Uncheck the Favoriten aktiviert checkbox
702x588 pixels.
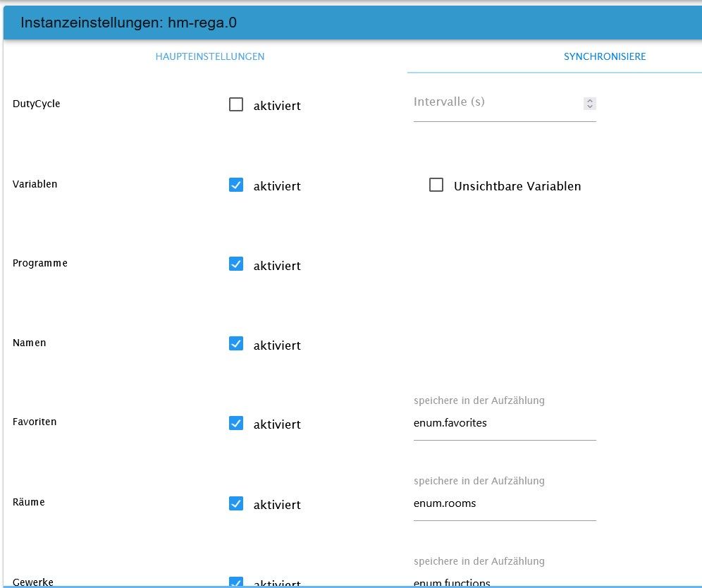click(236, 423)
